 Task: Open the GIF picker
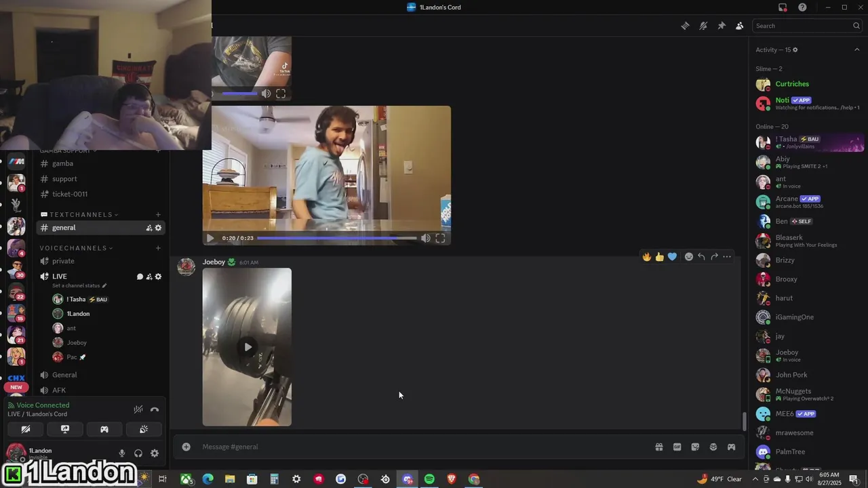[x=677, y=447]
